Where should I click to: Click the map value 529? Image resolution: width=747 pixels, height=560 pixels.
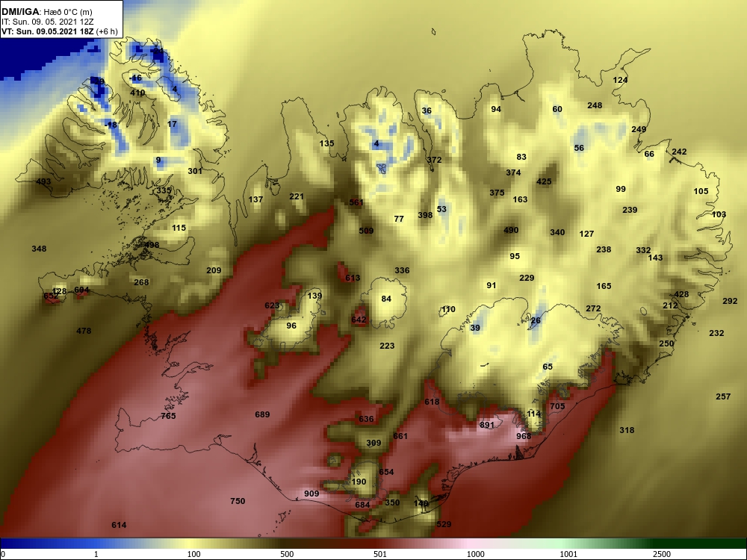[x=444, y=524]
